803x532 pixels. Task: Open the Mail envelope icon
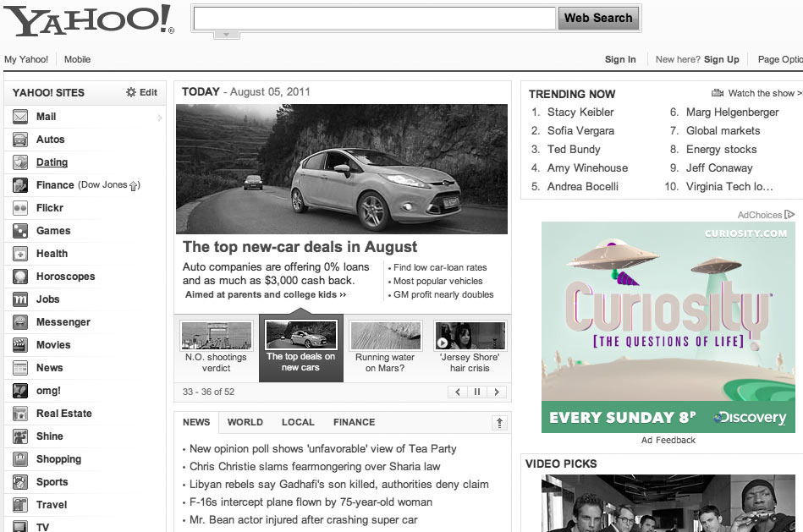pos(20,117)
